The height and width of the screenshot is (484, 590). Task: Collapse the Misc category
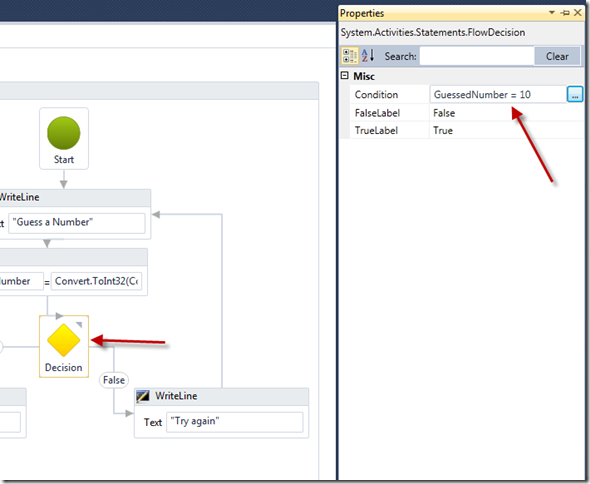(x=344, y=76)
